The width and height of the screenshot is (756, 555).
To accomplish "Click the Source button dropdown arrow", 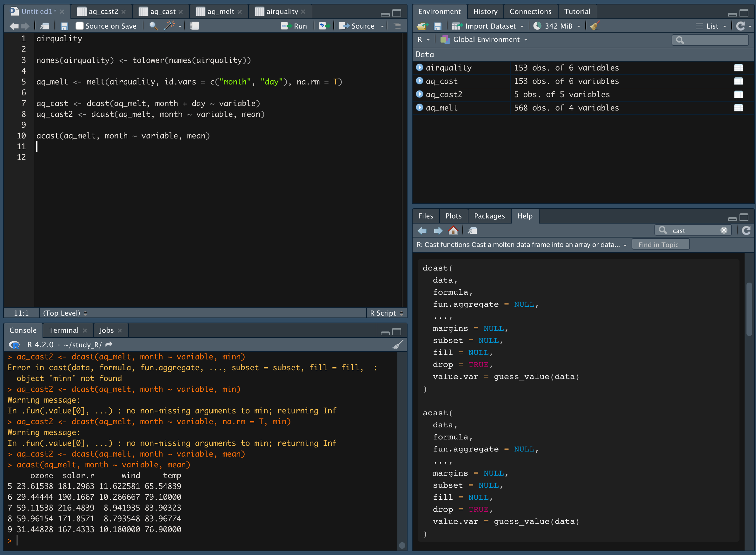I will 382,26.
